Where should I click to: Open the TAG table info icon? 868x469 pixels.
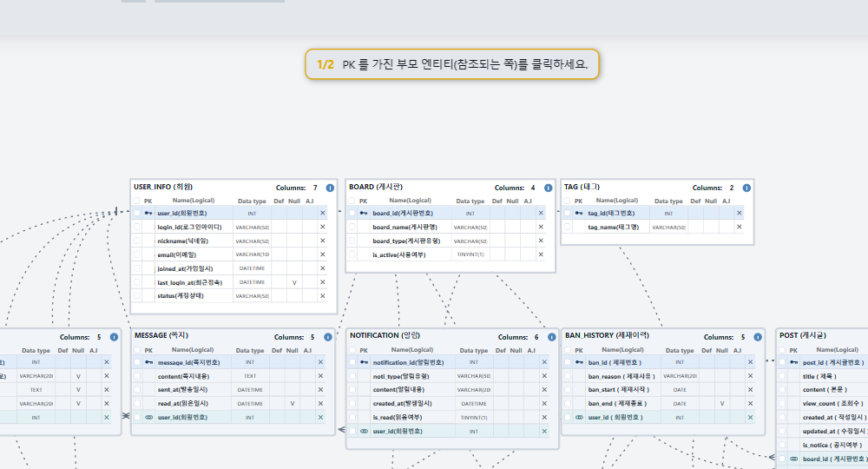[x=746, y=188]
